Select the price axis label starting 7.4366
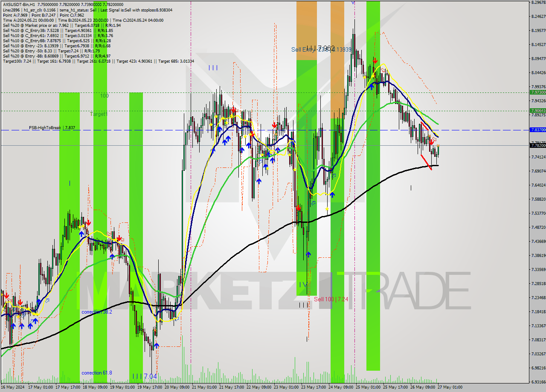The image size is (546, 392). tap(538, 241)
